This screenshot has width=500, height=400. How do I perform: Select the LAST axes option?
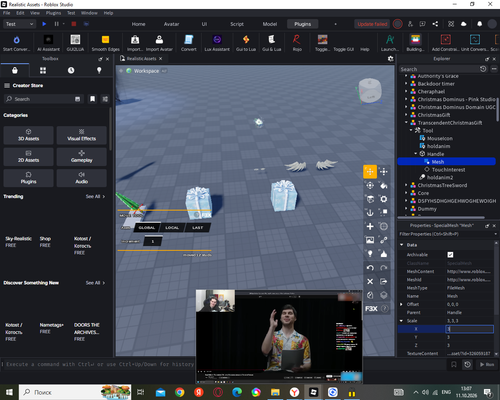[197, 228]
